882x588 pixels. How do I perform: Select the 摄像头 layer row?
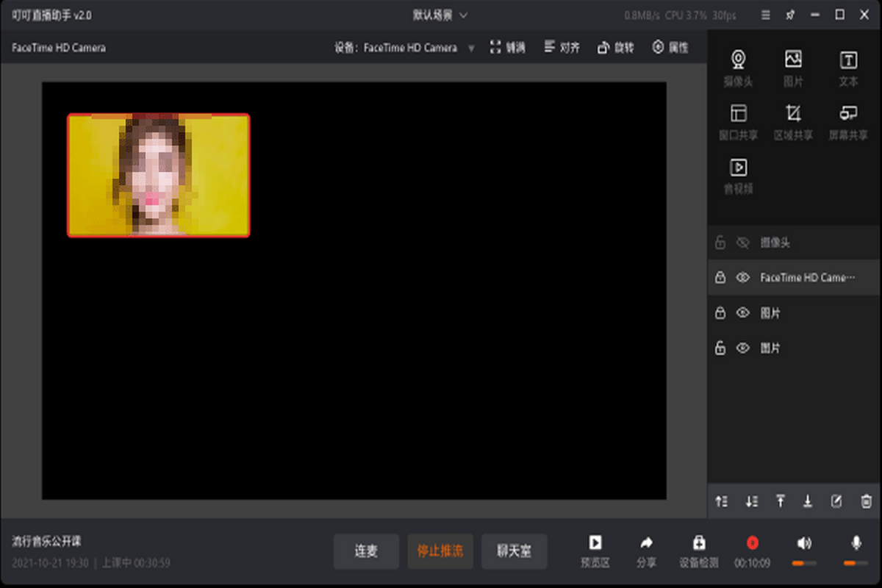click(x=795, y=243)
